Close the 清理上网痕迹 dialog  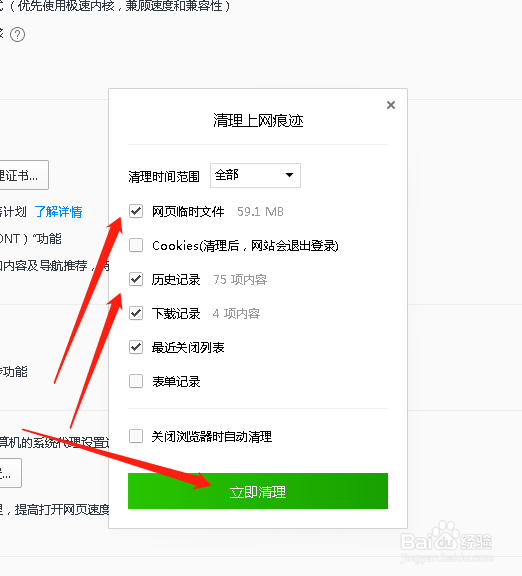pyautogui.click(x=391, y=105)
